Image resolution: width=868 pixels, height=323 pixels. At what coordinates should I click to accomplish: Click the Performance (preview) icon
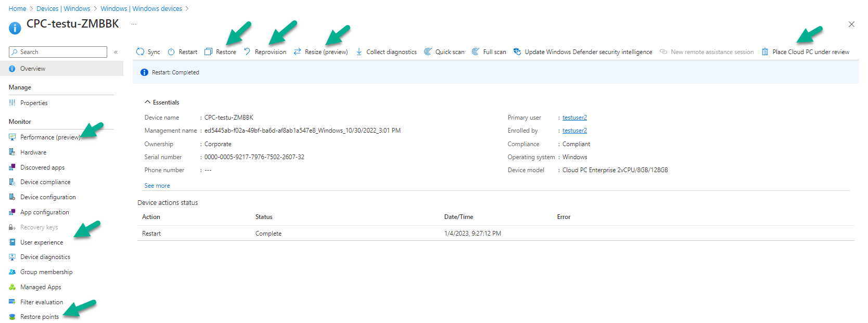pos(12,137)
